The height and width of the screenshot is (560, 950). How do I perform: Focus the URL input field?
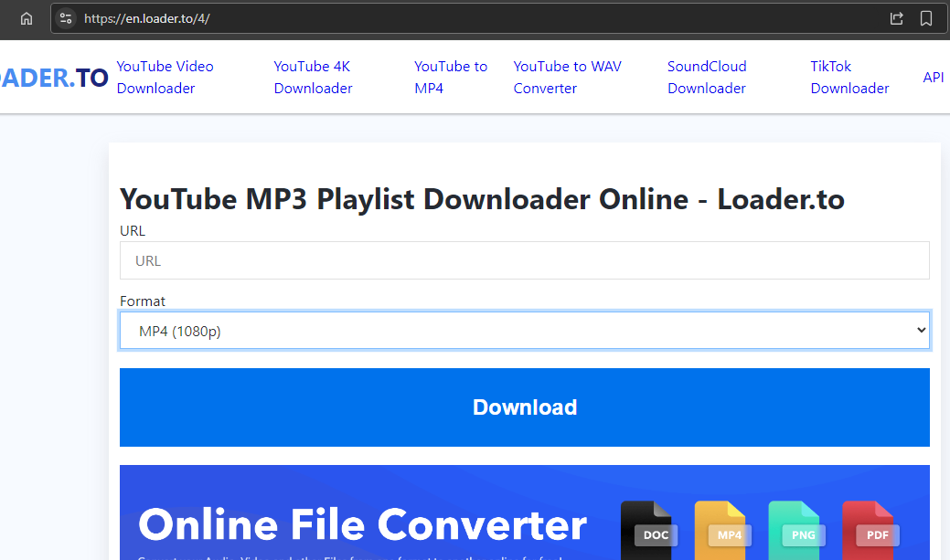525,260
